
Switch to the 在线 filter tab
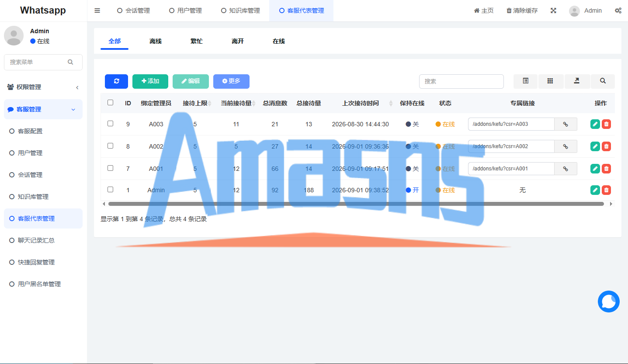(x=279, y=41)
